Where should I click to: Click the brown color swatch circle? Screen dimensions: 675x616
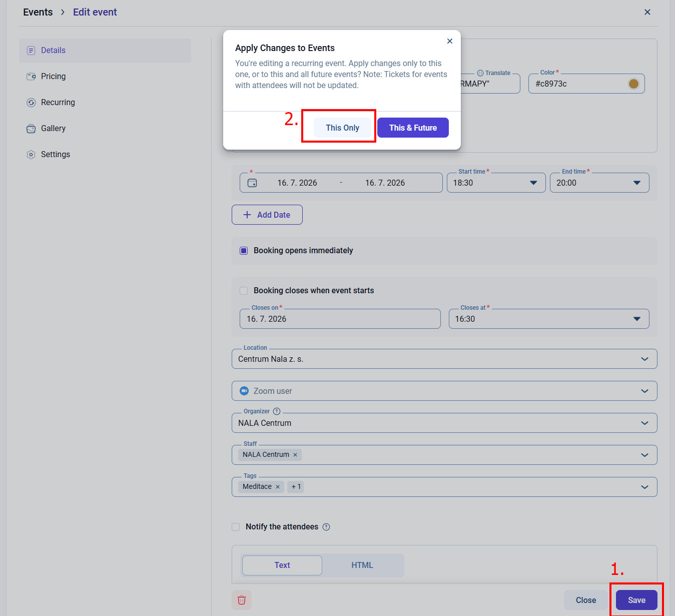[633, 84]
